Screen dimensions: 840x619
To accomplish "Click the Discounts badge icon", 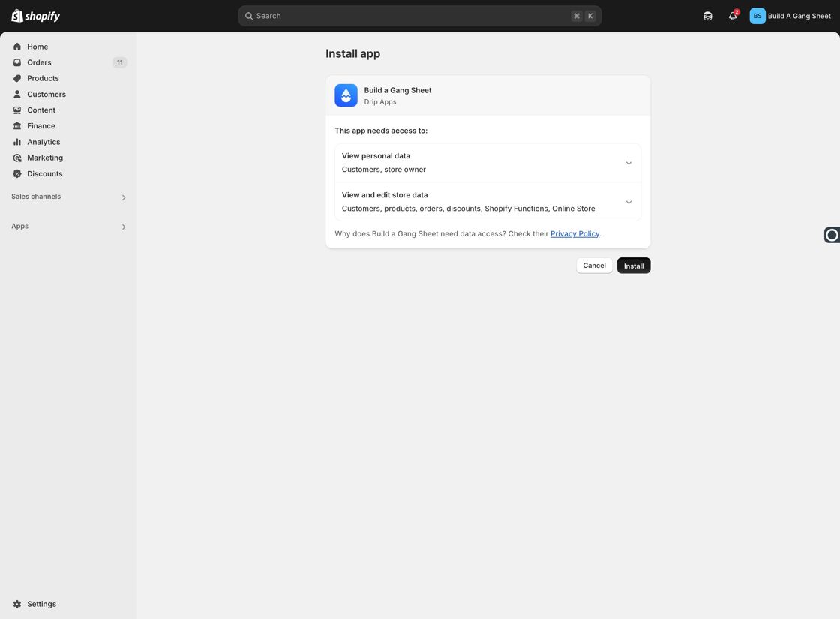I will pos(17,173).
